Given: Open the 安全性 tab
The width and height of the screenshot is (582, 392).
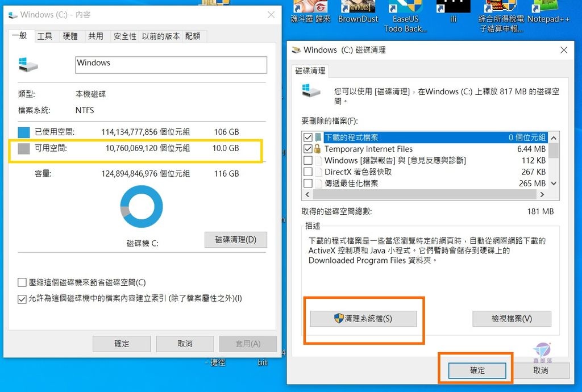Looking at the screenshot, I should (x=124, y=36).
